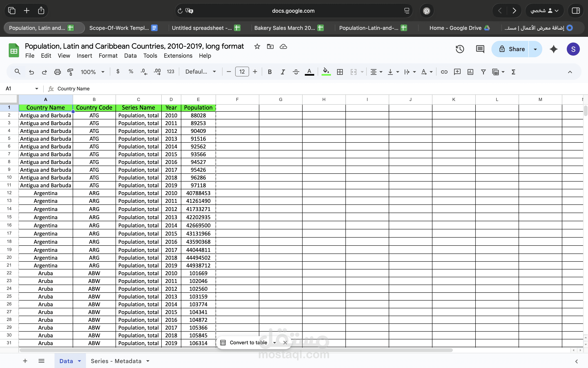The height and width of the screenshot is (368, 588).
Task: Open version history clock icon
Action: click(460, 49)
